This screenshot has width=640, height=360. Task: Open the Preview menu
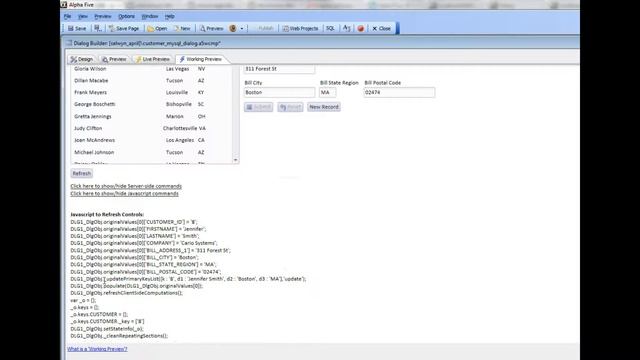103,16
